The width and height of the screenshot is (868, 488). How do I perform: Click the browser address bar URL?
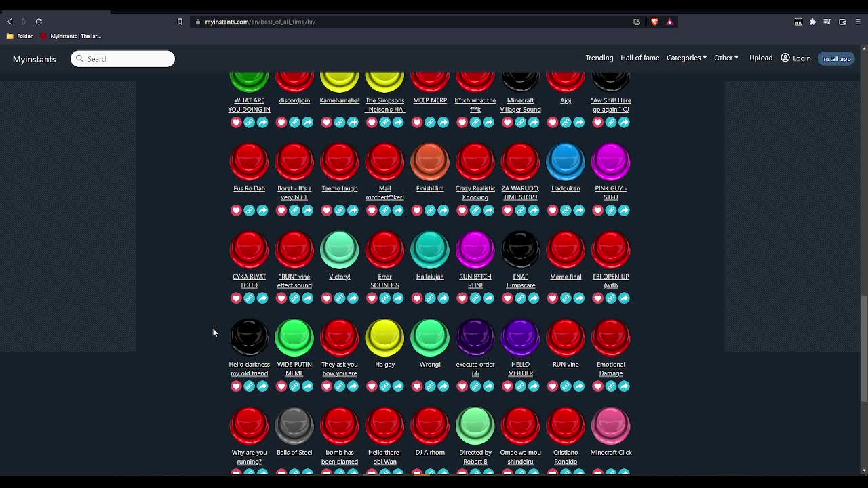point(260,22)
